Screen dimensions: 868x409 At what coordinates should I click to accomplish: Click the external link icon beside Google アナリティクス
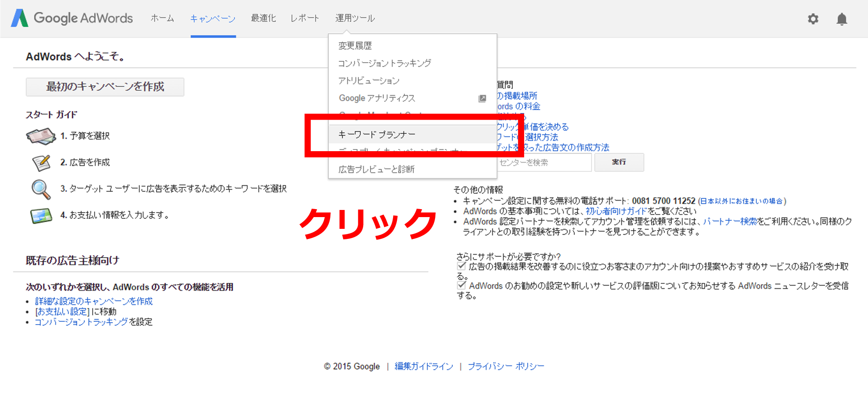[482, 98]
